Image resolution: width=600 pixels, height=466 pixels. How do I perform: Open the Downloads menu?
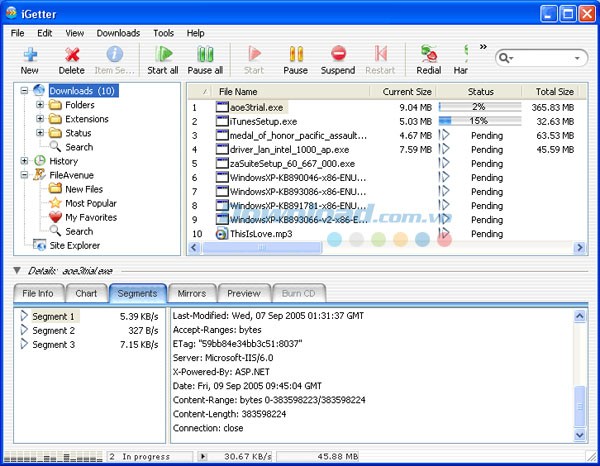click(118, 33)
